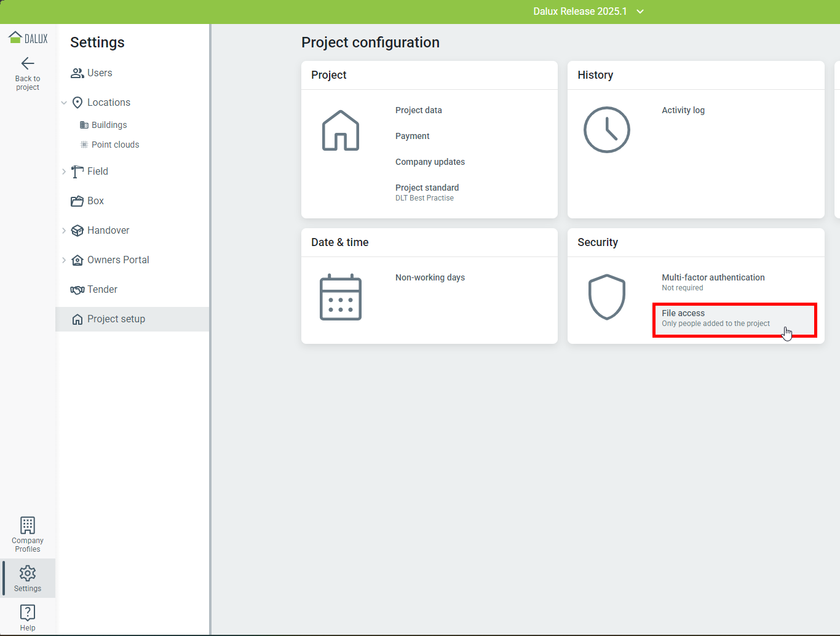Open the Activity log link
This screenshot has width=840, height=636.
(683, 110)
